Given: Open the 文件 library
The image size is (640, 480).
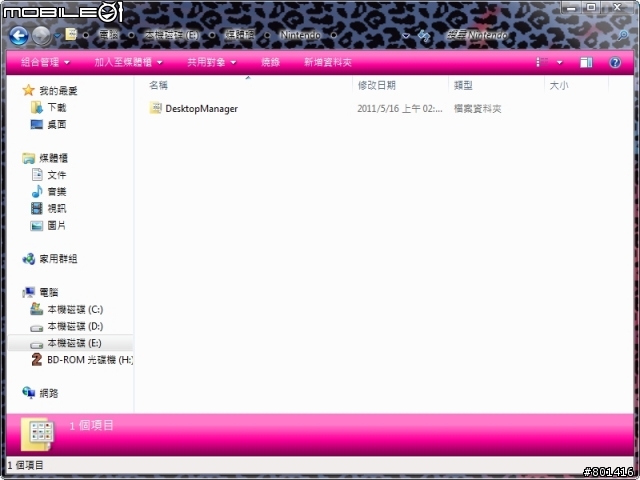Looking at the screenshot, I should tap(56, 175).
